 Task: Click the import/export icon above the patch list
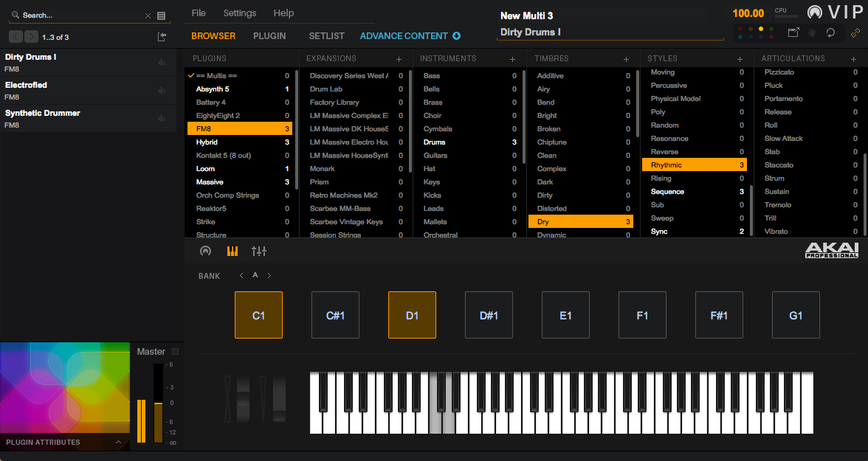click(x=162, y=37)
